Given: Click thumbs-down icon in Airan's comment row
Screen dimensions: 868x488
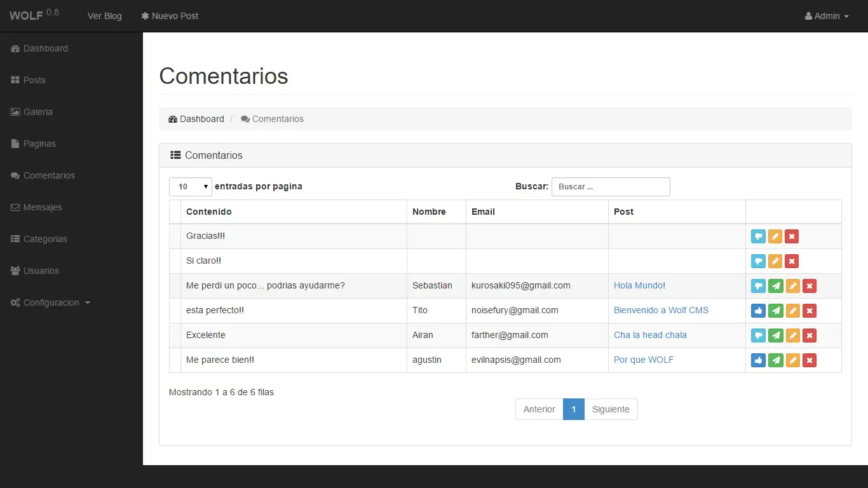Looking at the screenshot, I should [758, 335].
